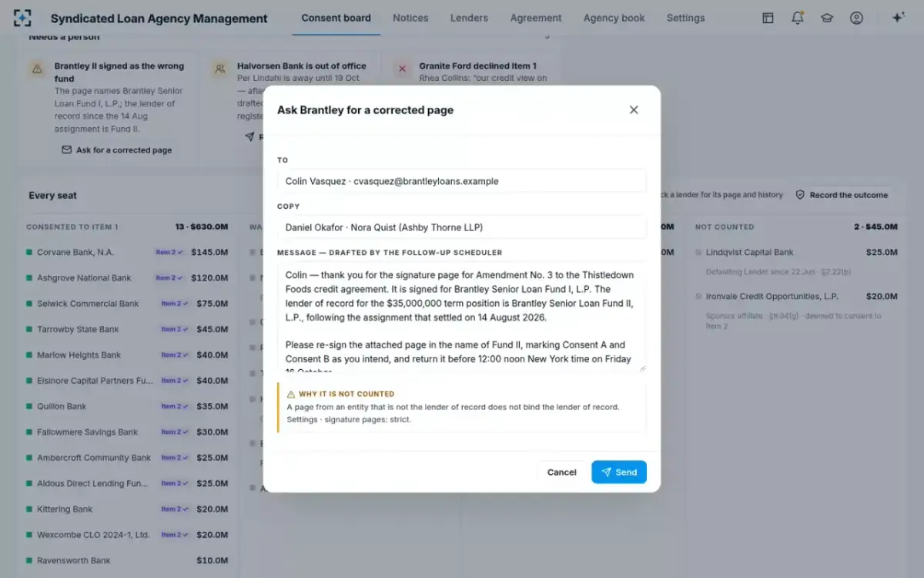The width and height of the screenshot is (924, 578).
Task: Open the notifications bell icon
Action: coord(797,18)
